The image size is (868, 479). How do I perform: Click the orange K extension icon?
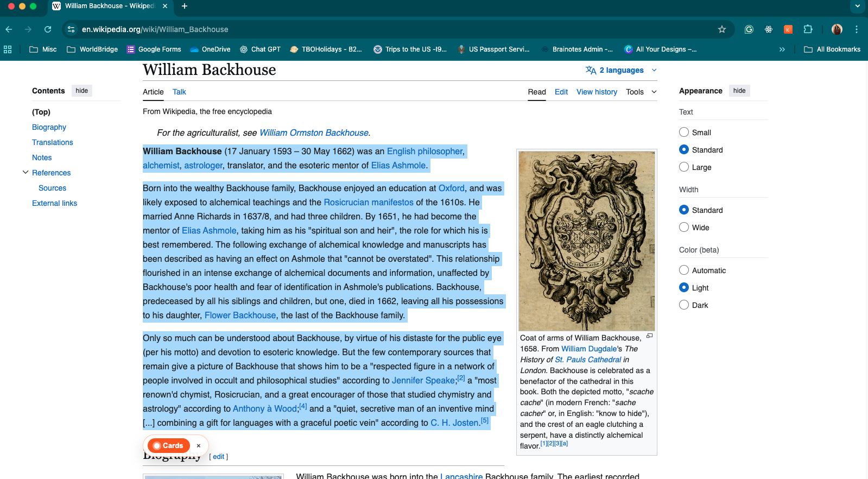788,29
